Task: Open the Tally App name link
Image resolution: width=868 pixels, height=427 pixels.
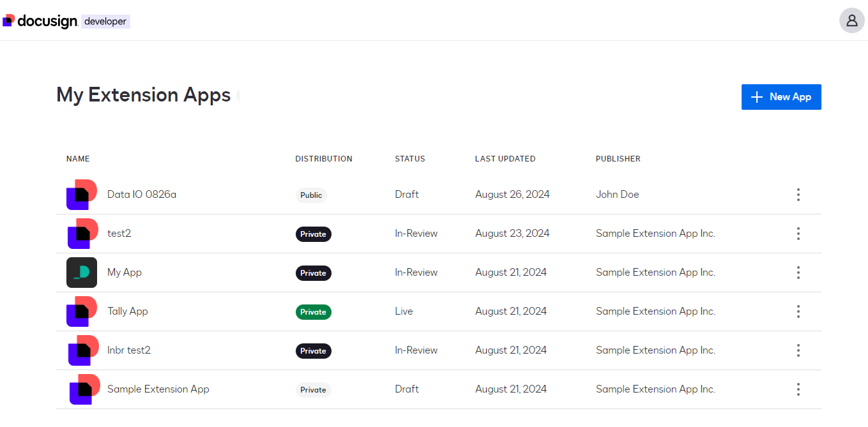Action: point(128,311)
